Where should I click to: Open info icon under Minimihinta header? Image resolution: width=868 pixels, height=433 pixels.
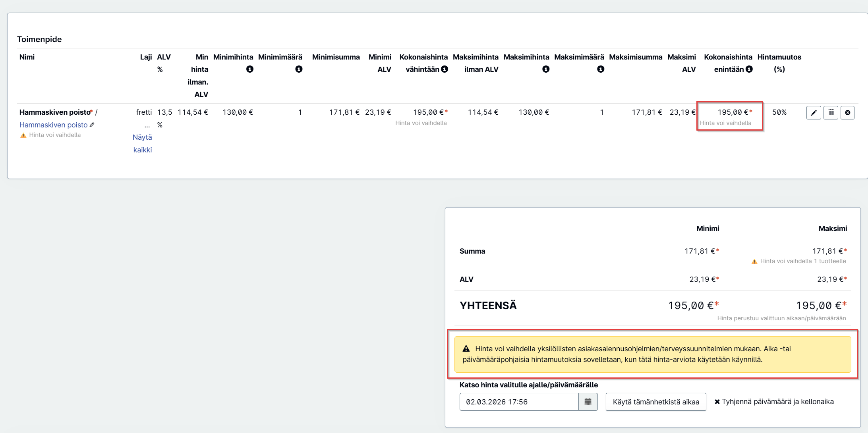pyautogui.click(x=249, y=69)
